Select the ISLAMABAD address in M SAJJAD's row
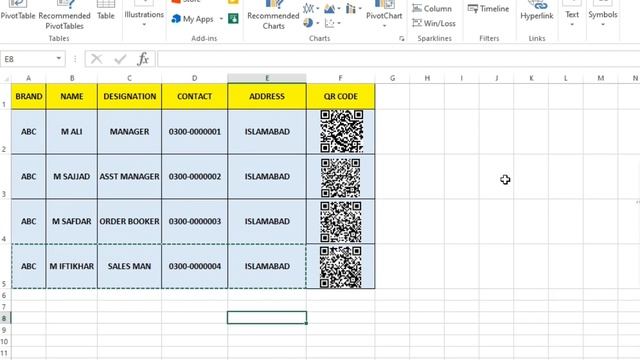This screenshot has width=640, height=360. click(x=267, y=177)
